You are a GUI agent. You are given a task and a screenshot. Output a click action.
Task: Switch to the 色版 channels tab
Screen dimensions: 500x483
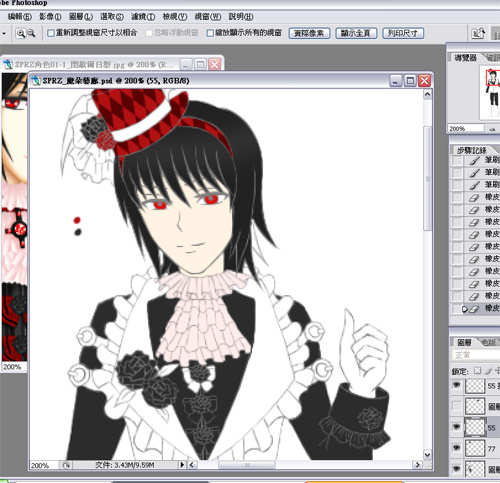[489, 342]
